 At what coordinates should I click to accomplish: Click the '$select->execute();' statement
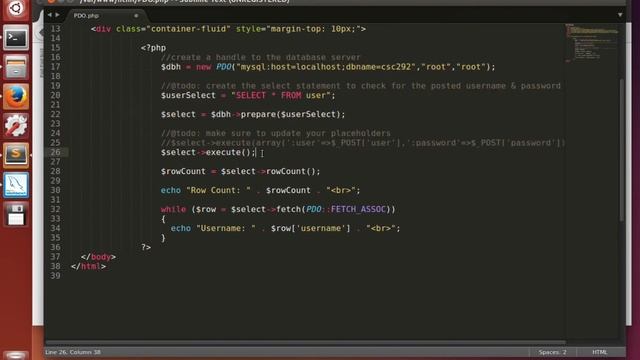pos(208,152)
